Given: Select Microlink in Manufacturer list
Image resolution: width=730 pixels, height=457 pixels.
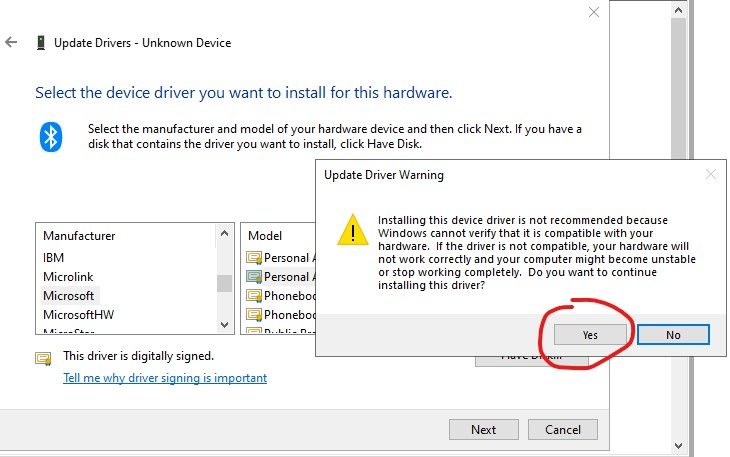Looking at the screenshot, I should pyautogui.click(x=68, y=277).
